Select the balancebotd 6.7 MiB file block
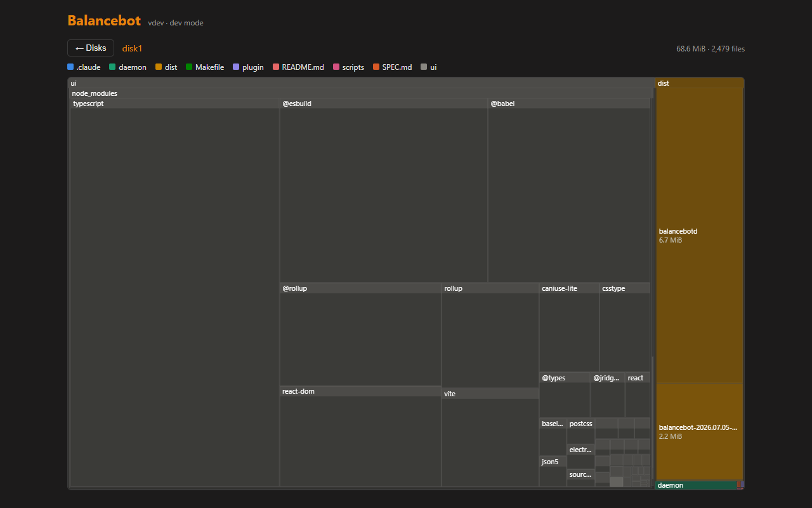Screen dimensions: 812x508 699,236
